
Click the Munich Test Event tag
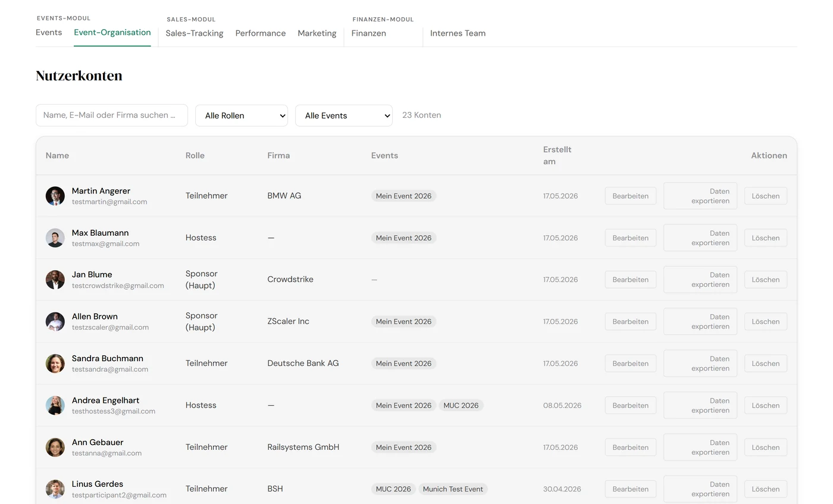[453, 489]
